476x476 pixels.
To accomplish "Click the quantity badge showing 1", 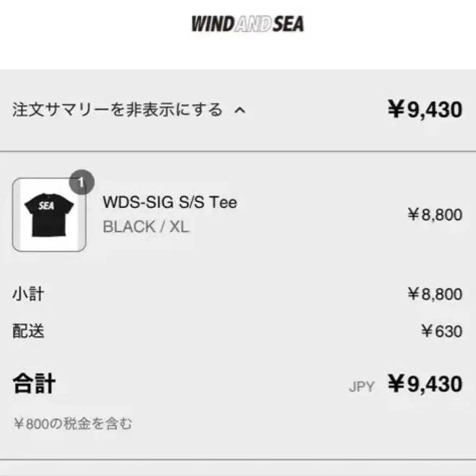I will tap(81, 182).
